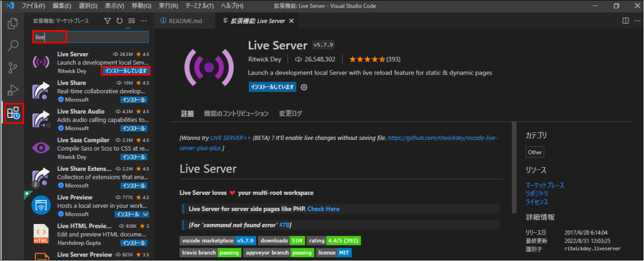Install Live Sass Compiler extension

coord(134,157)
